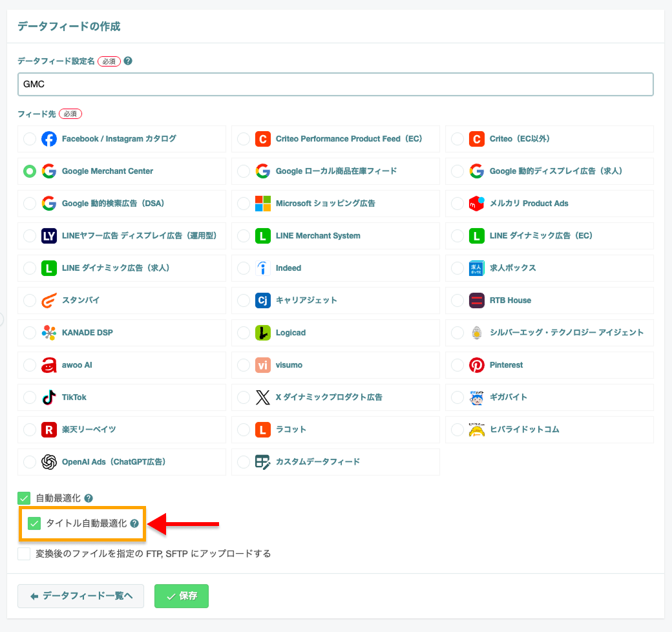
Task: Select Pinterest radio button
Action: point(457,365)
